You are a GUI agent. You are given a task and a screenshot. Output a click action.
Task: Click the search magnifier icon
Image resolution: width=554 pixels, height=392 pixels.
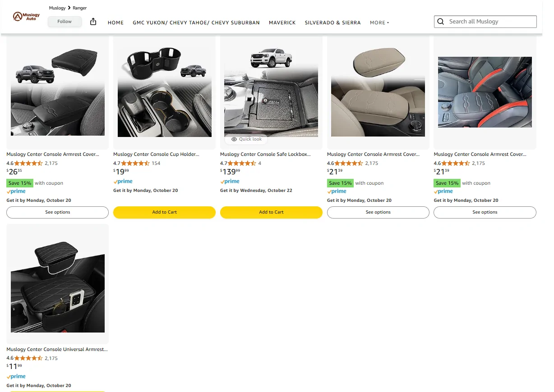coord(441,21)
